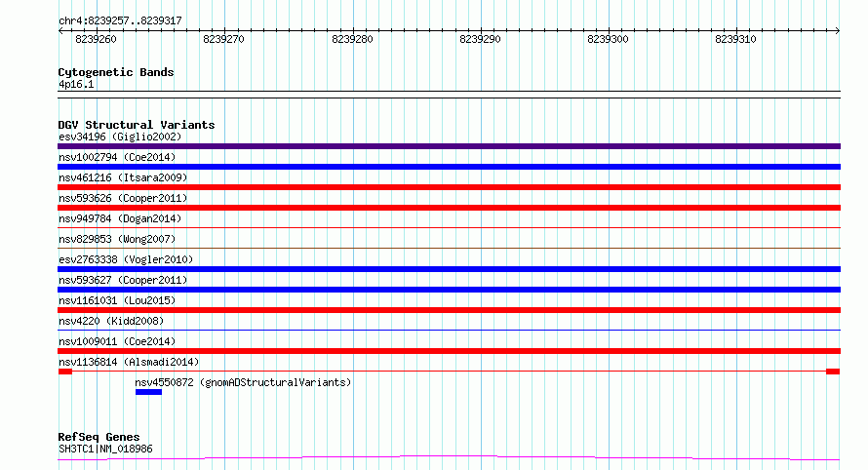Screen dimensions: 868x470
Task: Click left red block of nsv1136814
Action: pos(65,372)
